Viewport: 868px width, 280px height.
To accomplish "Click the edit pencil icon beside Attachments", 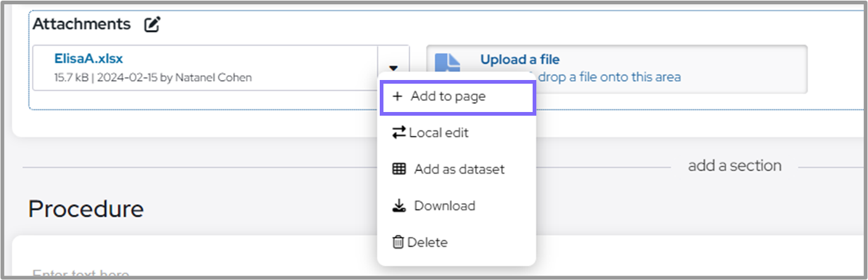I will (x=152, y=25).
